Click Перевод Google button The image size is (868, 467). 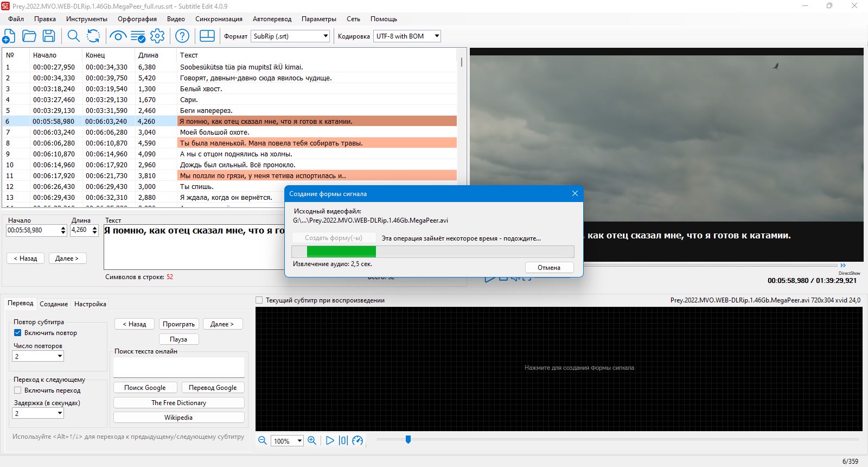(x=213, y=388)
